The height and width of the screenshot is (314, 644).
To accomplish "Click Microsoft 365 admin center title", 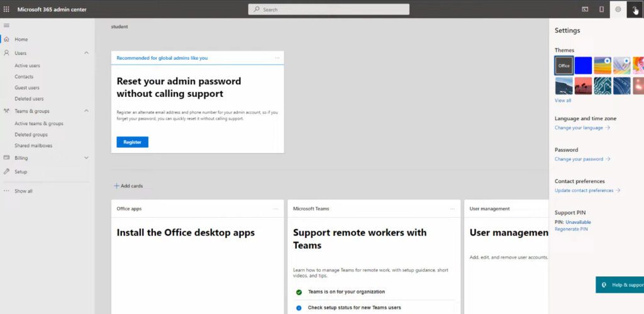I will 52,9.
